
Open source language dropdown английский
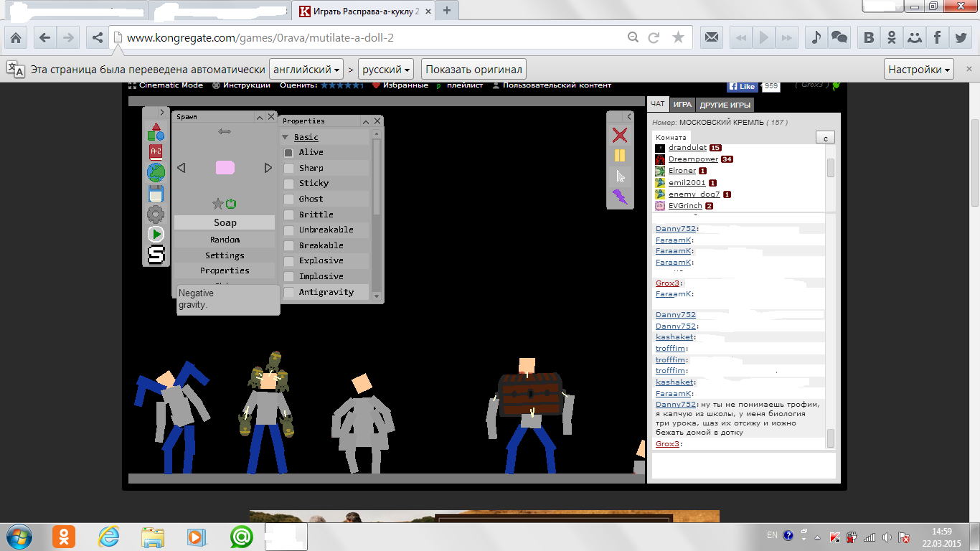pos(306,70)
